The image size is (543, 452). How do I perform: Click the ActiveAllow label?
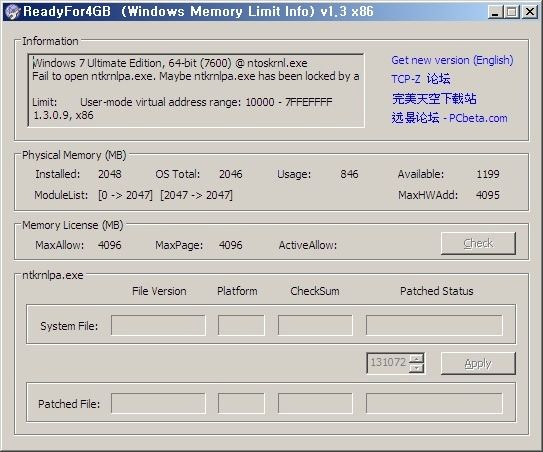[308, 245]
